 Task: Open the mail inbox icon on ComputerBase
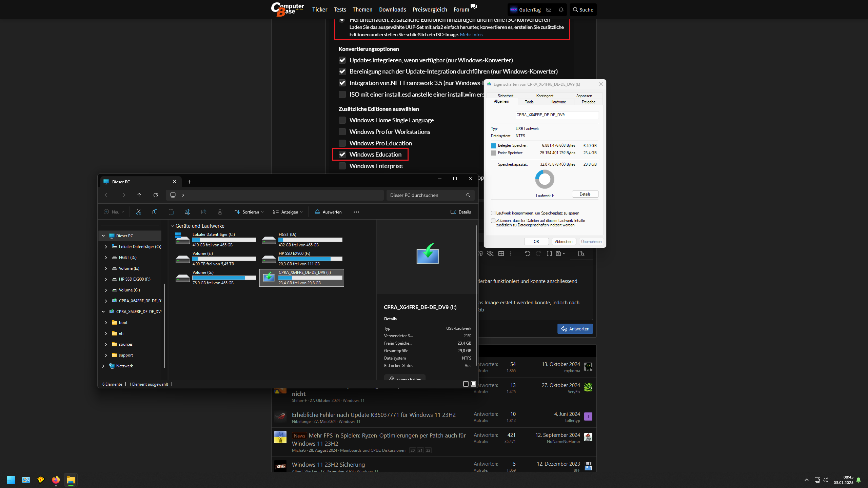[x=549, y=10]
